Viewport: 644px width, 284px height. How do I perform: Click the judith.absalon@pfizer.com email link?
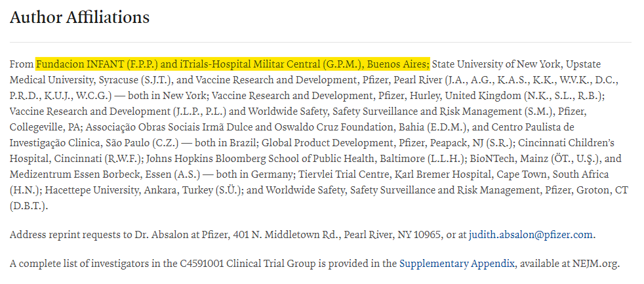pos(531,235)
